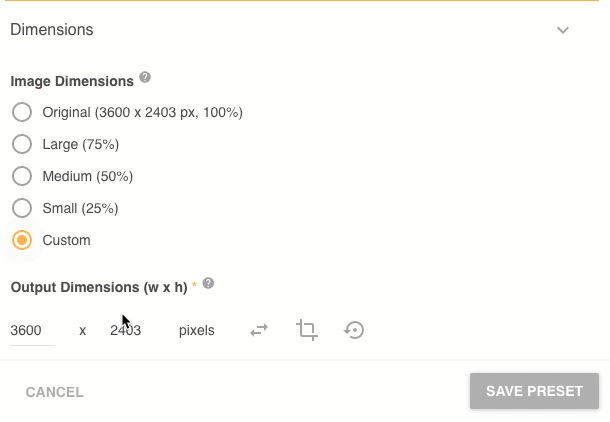Image resolution: width=610 pixels, height=422 pixels.
Task: Choose the Large (75%) radio button
Action: (x=22, y=144)
